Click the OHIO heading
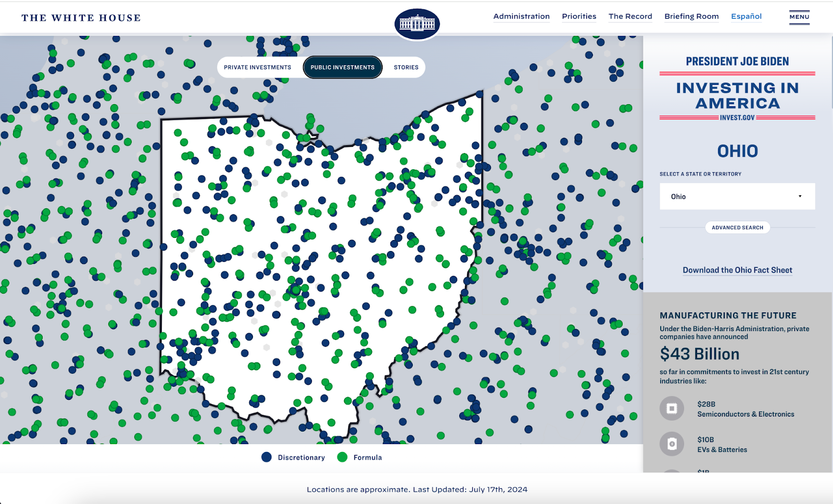833x504 pixels. (737, 151)
